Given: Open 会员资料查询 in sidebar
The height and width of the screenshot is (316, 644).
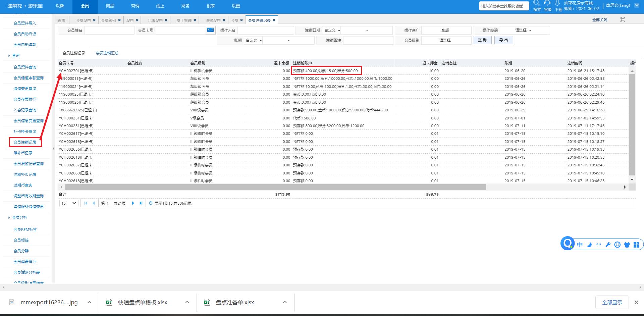Looking at the screenshot, I should (25, 67).
